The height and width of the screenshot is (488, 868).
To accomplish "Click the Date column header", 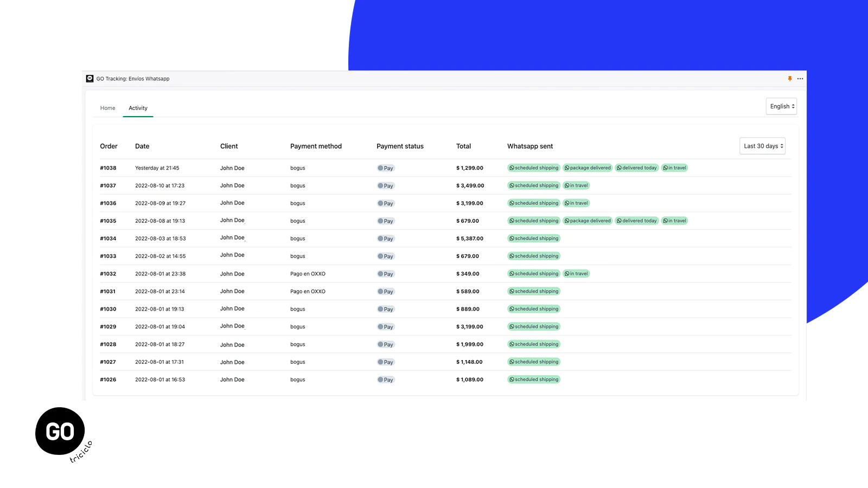I will pyautogui.click(x=142, y=146).
